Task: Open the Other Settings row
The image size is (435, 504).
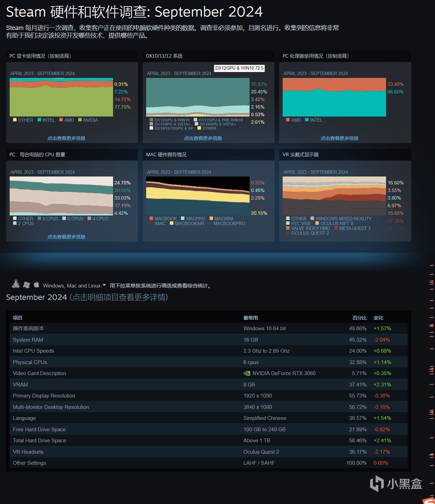Action: [209, 463]
